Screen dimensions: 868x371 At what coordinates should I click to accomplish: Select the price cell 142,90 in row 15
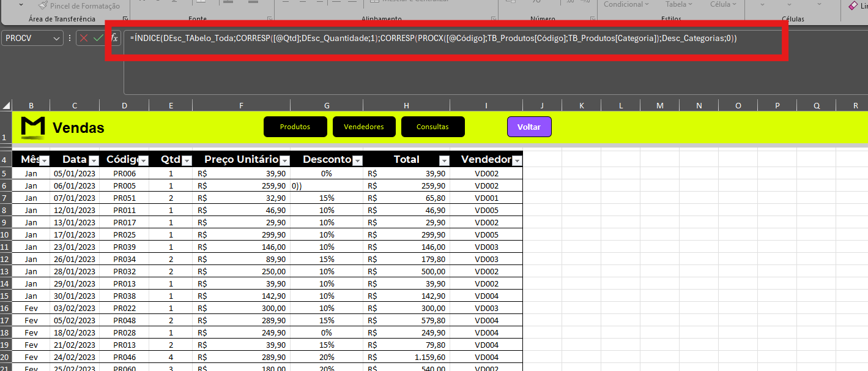coord(242,296)
